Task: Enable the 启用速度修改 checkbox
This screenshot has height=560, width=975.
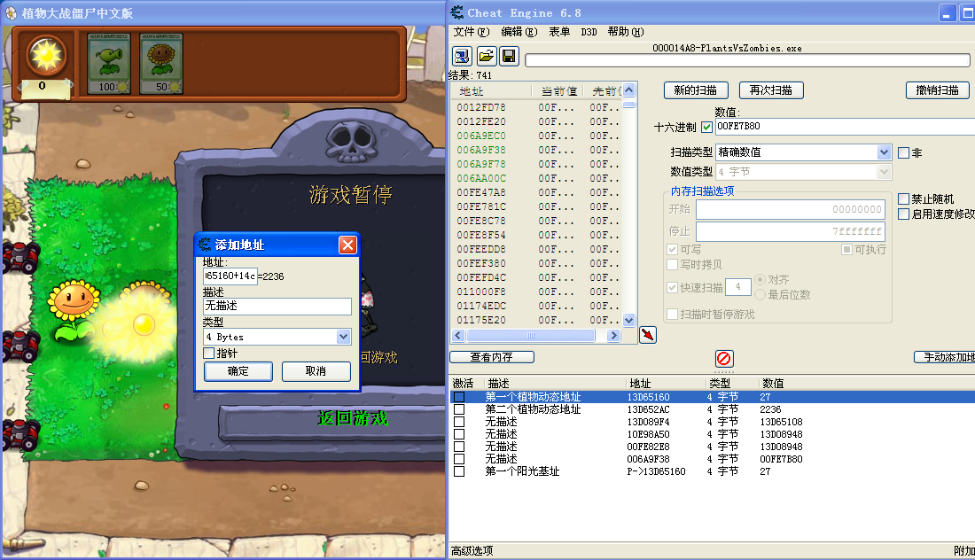Action: [903, 214]
